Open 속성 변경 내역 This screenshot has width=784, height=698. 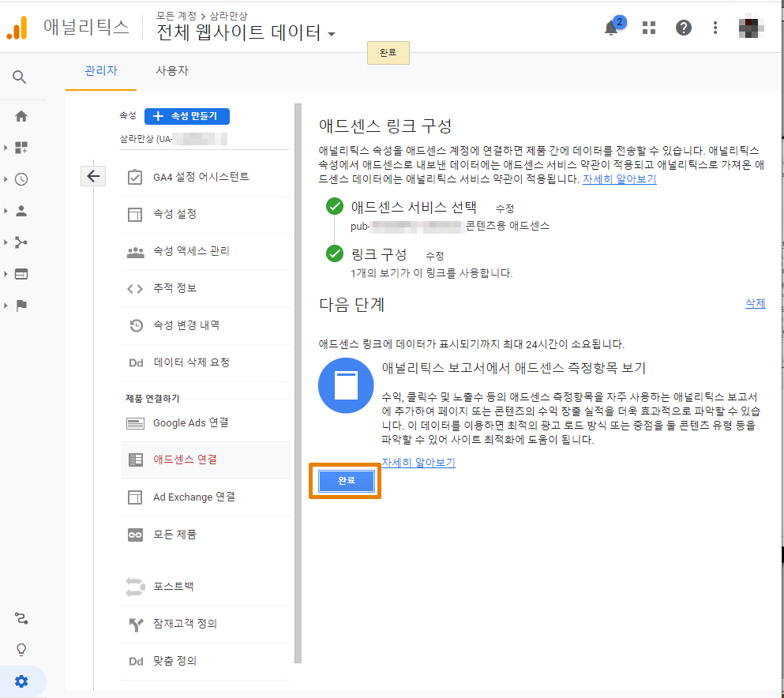click(x=205, y=325)
